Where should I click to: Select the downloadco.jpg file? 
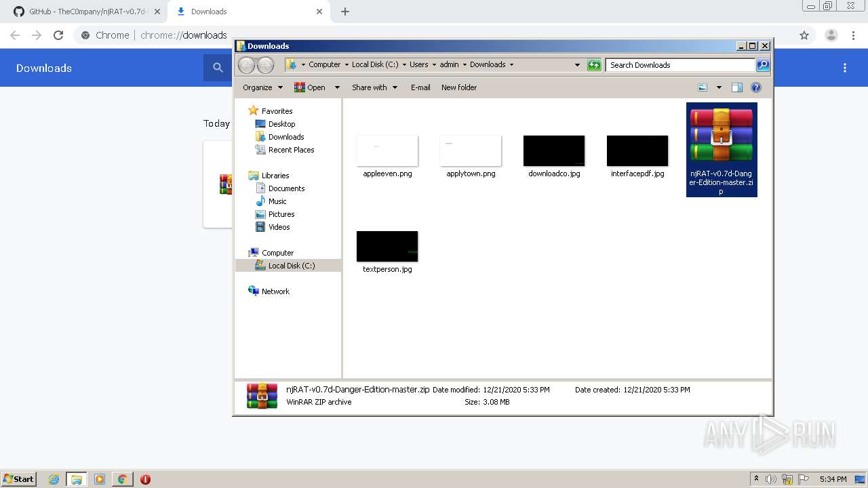coord(554,157)
